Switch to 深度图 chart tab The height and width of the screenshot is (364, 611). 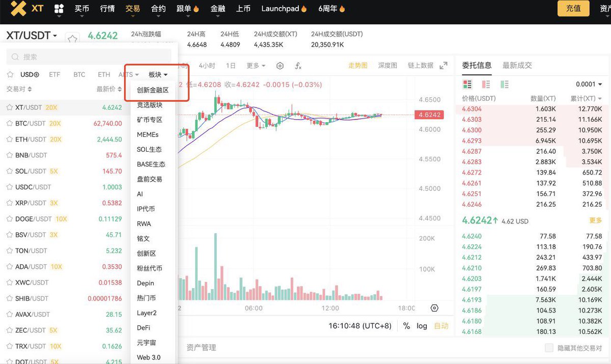[387, 66]
